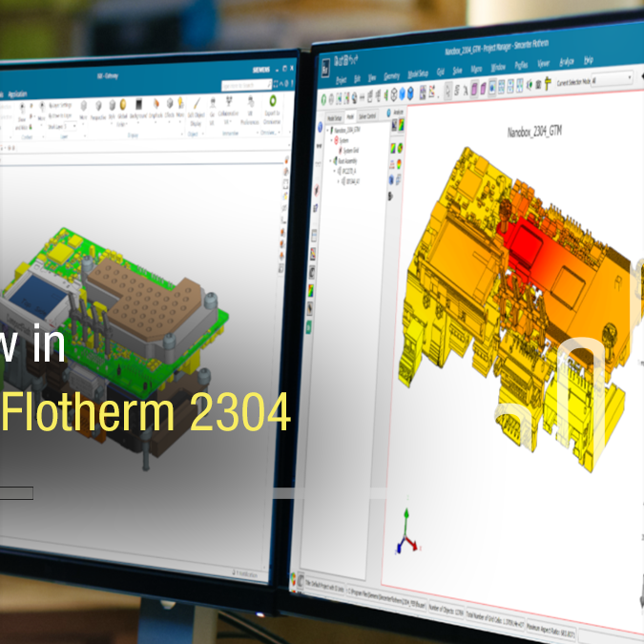The width and height of the screenshot is (644, 644).
Task: Select Root Assembly in the model tree
Action: 344,160
